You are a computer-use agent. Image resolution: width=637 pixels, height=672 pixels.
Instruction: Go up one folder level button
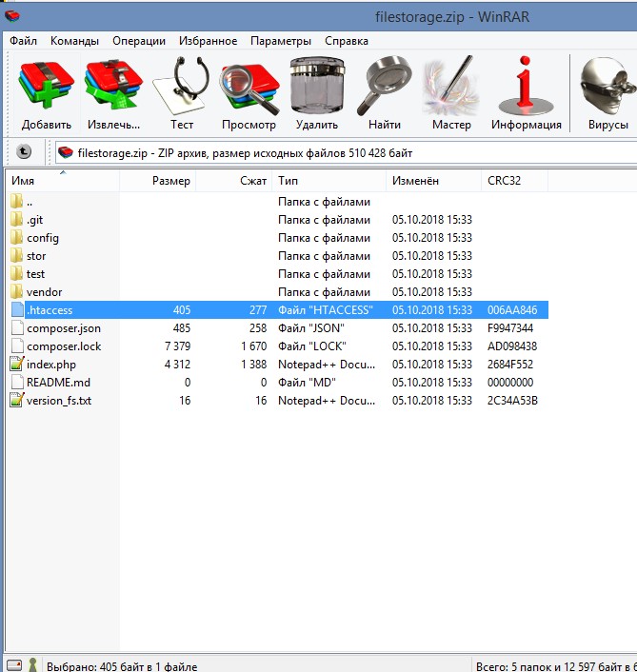(24, 151)
